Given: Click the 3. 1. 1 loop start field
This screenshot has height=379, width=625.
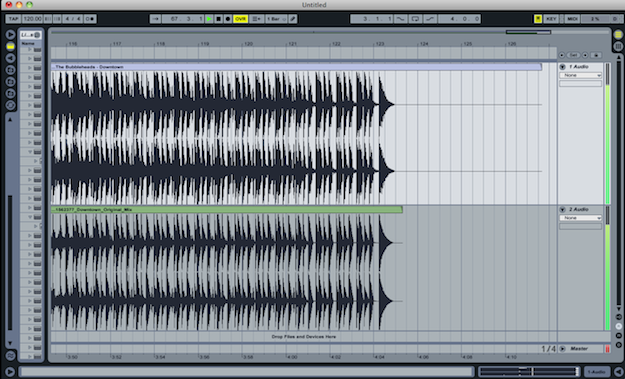Looking at the screenshot, I should tap(371, 19).
